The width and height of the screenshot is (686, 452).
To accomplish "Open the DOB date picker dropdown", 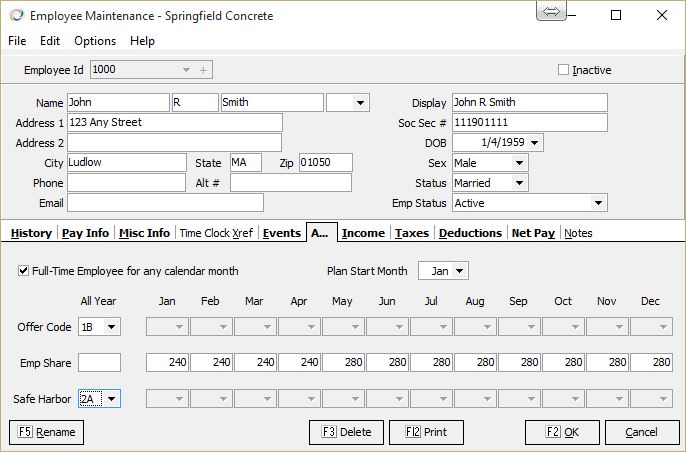I will click(x=535, y=143).
